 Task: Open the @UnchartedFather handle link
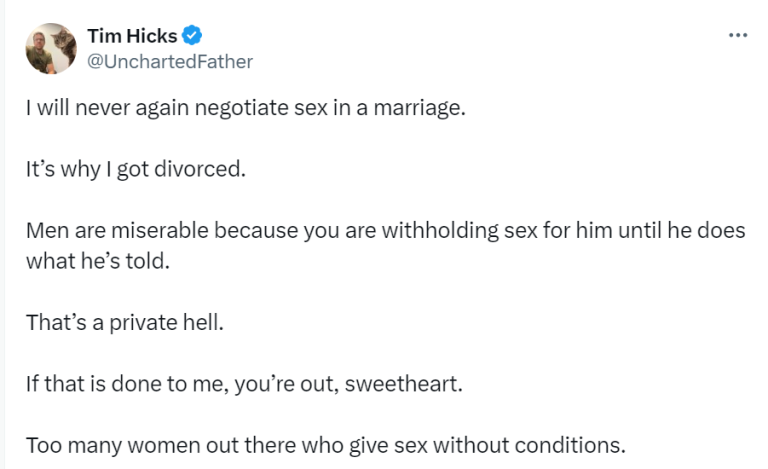[170, 62]
